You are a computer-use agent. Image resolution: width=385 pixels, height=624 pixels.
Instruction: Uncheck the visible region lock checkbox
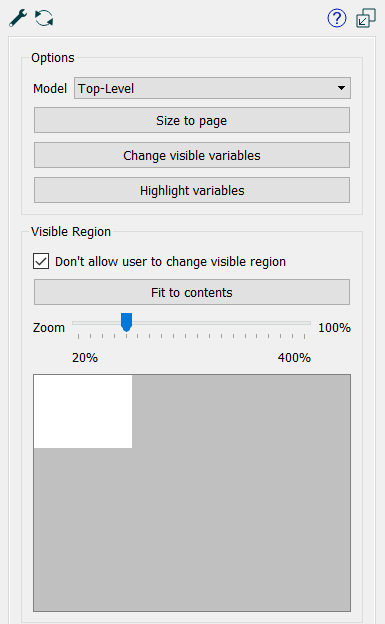tap(41, 261)
